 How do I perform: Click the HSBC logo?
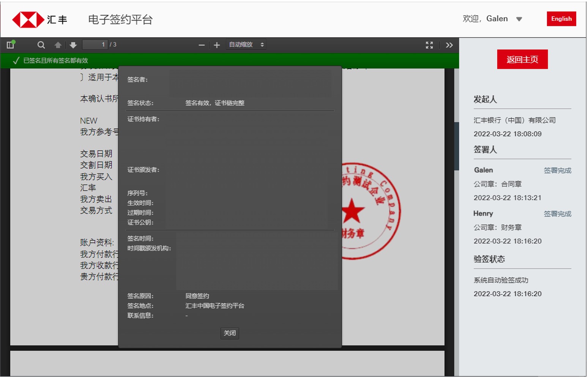[x=39, y=19]
